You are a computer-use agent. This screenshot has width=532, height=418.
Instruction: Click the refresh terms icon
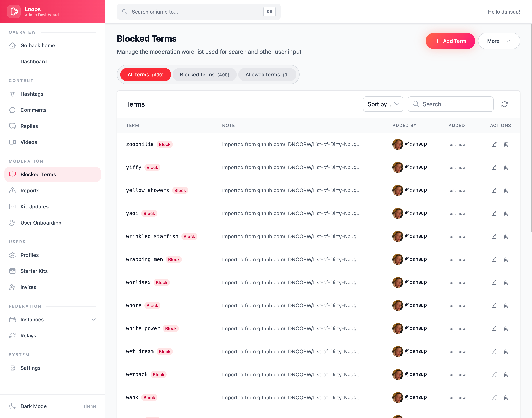click(x=504, y=104)
